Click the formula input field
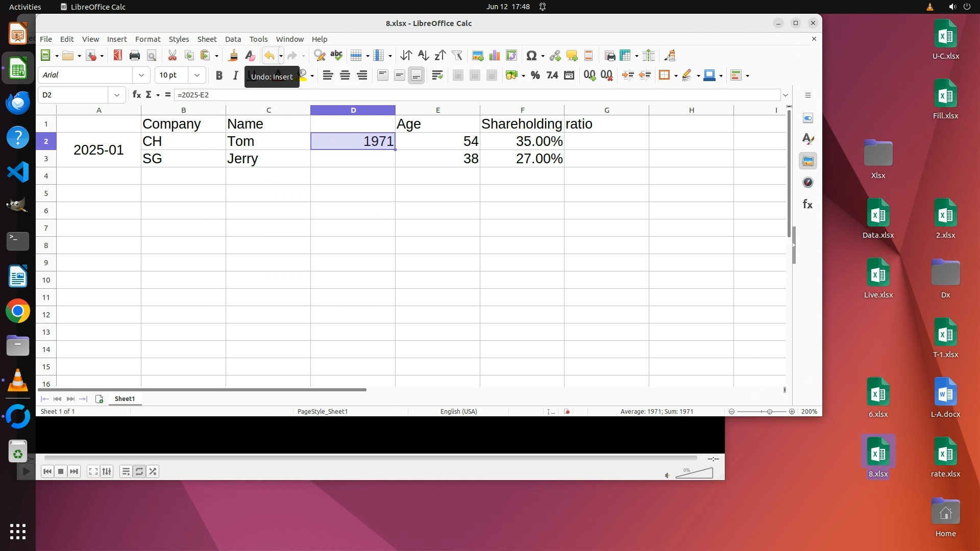This screenshot has height=551, width=980. point(475,95)
